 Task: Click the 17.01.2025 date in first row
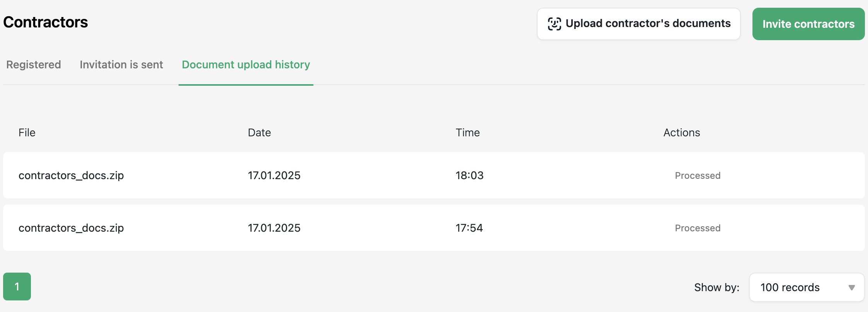click(x=274, y=175)
